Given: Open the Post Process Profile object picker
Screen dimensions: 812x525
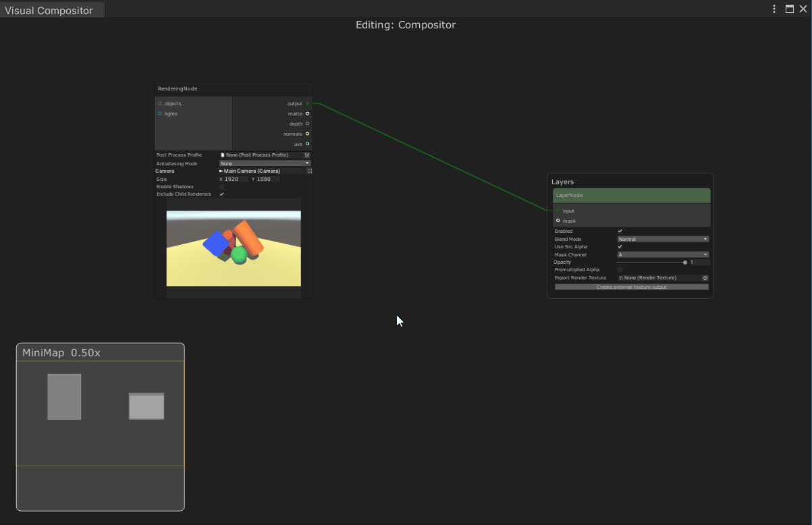Looking at the screenshot, I should pyautogui.click(x=306, y=155).
